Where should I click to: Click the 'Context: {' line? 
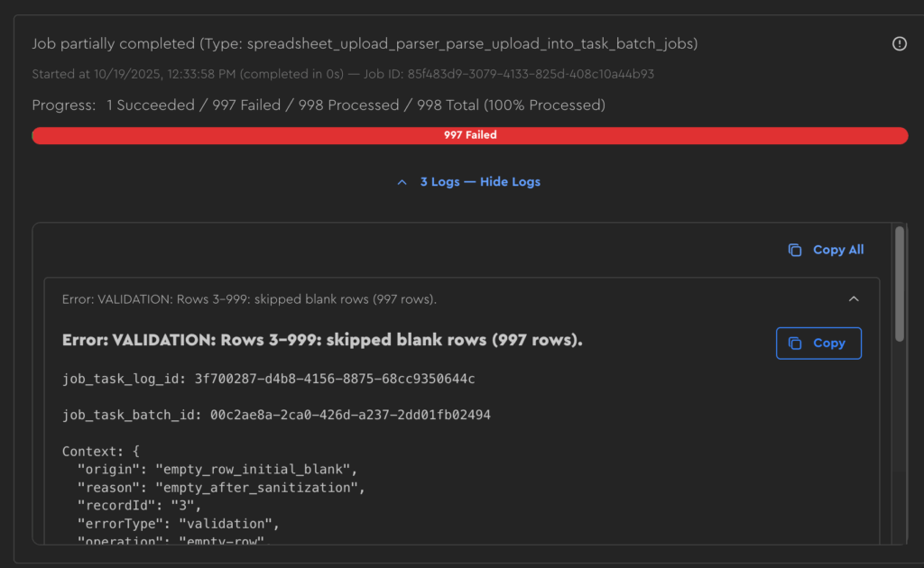[x=101, y=451]
